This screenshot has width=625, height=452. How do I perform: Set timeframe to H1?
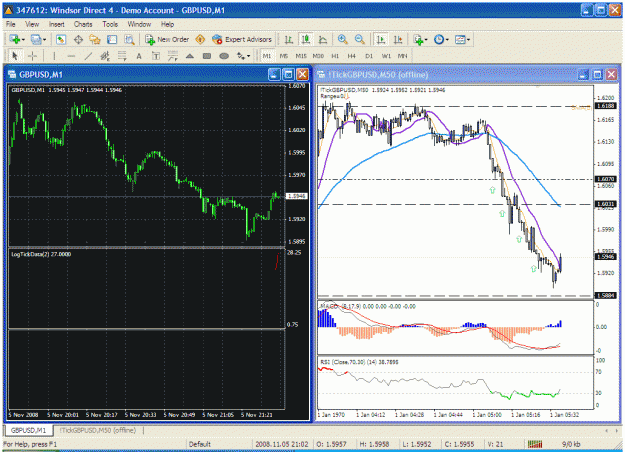tap(335, 56)
